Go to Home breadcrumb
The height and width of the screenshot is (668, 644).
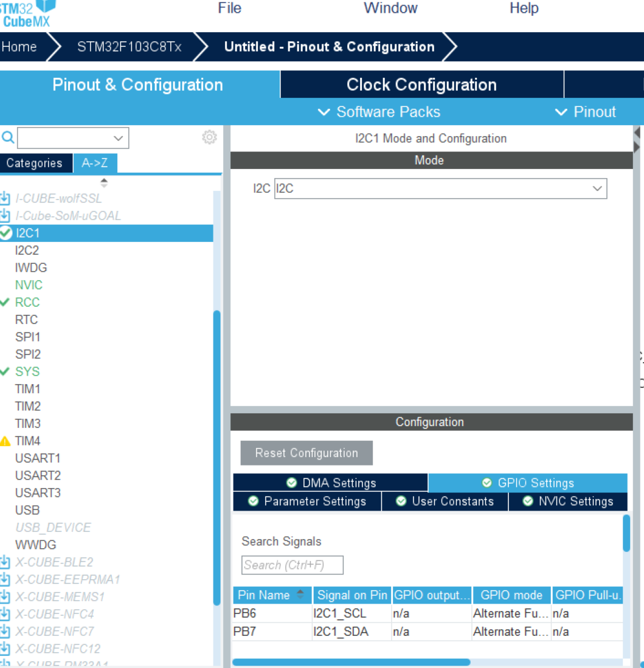pos(19,46)
